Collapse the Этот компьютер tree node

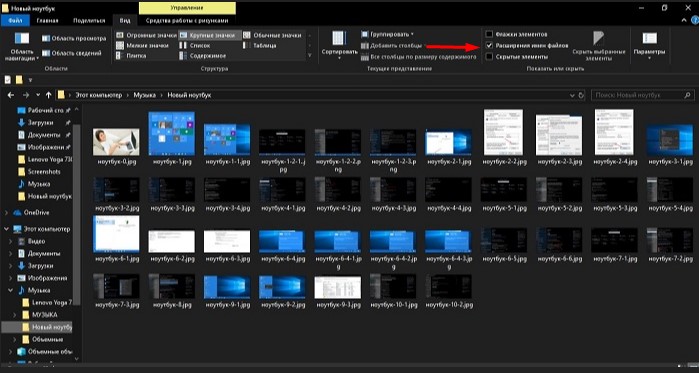[6, 229]
